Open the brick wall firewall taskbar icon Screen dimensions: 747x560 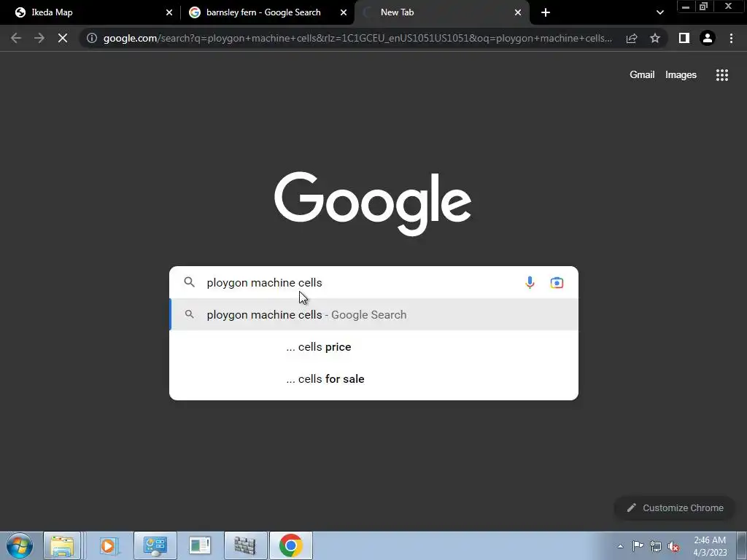[x=245, y=545]
